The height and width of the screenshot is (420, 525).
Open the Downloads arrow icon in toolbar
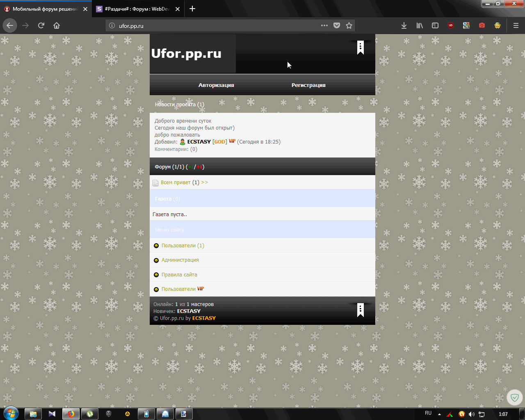pos(404,25)
